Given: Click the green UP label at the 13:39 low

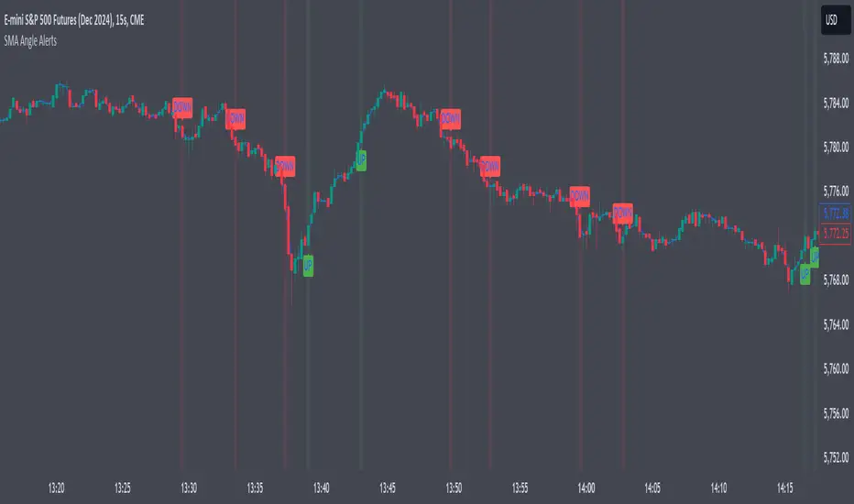Looking at the screenshot, I should click(x=308, y=266).
